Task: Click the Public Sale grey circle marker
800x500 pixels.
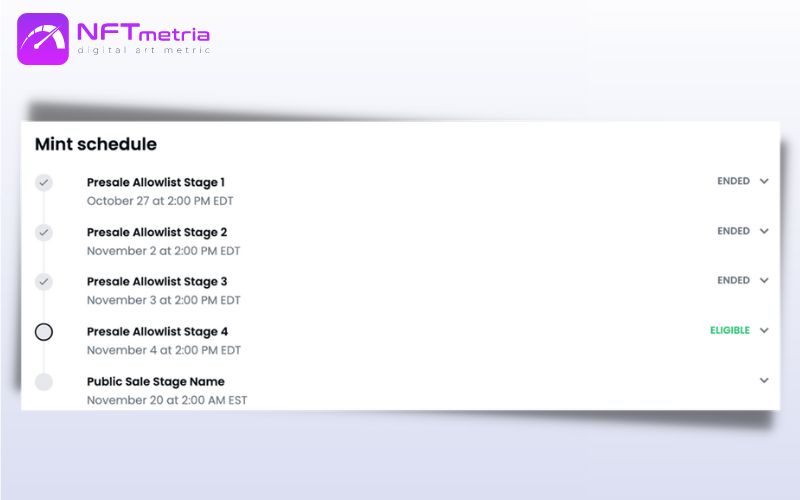Action: pyautogui.click(x=44, y=382)
